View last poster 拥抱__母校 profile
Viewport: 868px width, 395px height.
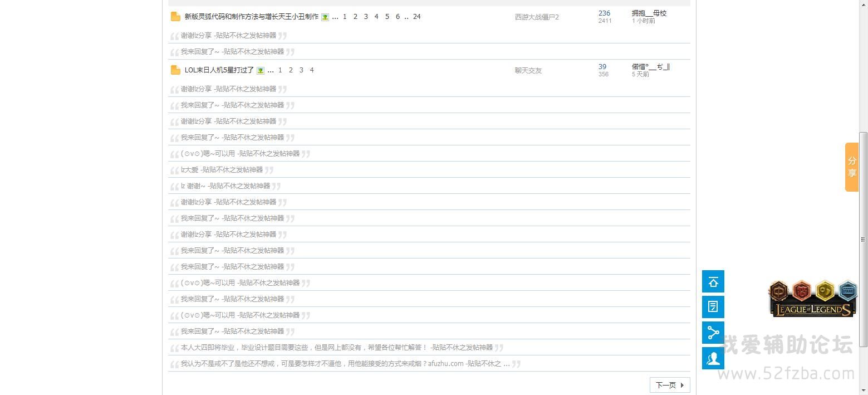649,13
